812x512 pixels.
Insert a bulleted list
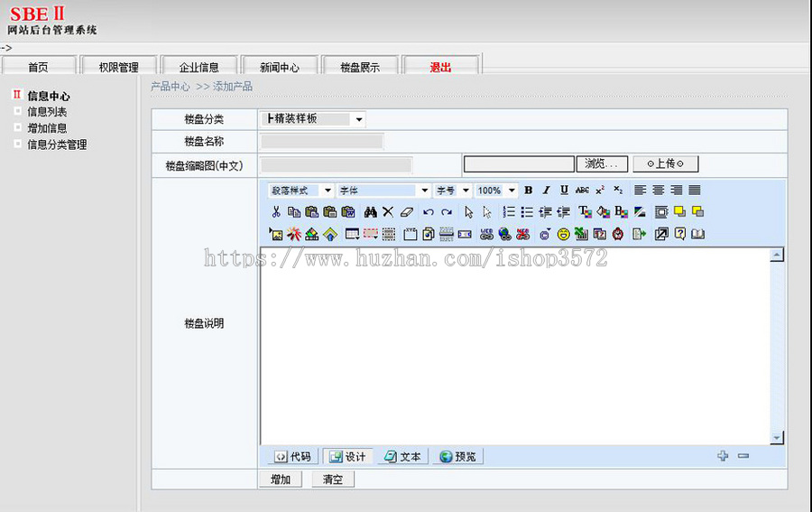(x=527, y=212)
